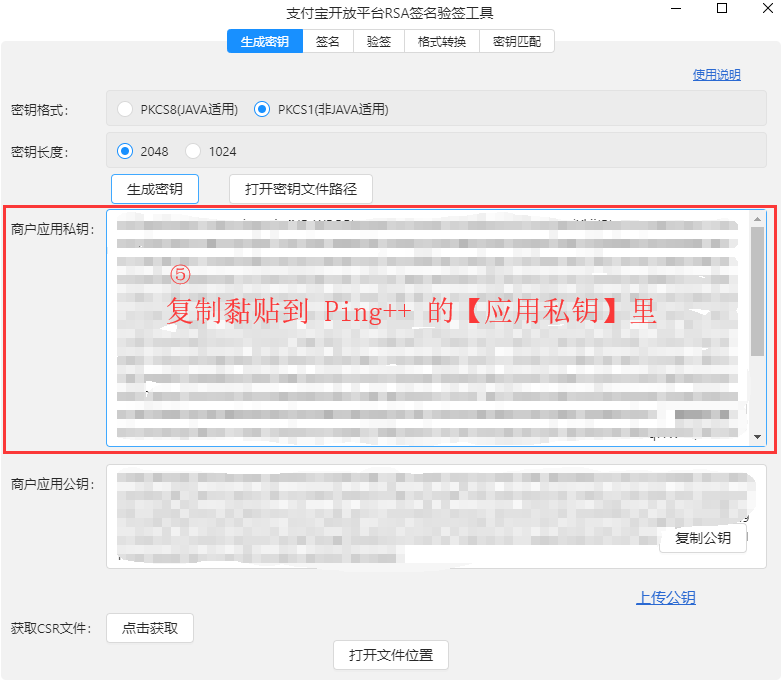
Task: Click the 密钥长度: label
Action: (39, 152)
